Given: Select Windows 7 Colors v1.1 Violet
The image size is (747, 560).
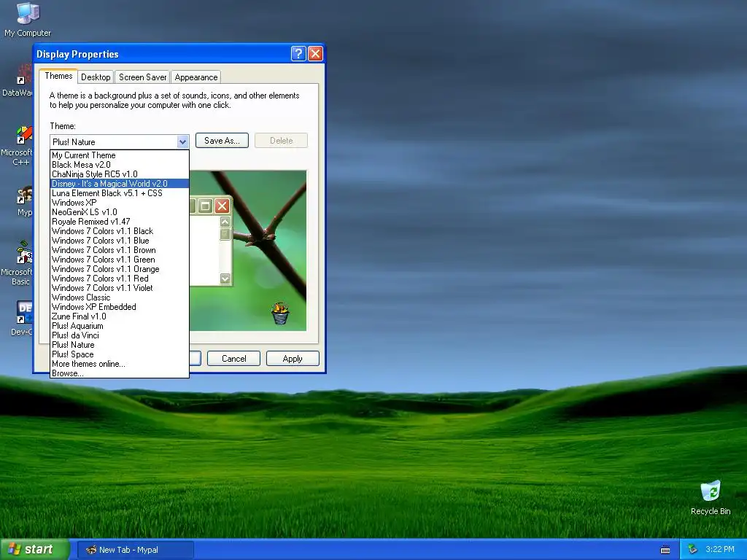Looking at the screenshot, I should [x=120, y=288].
